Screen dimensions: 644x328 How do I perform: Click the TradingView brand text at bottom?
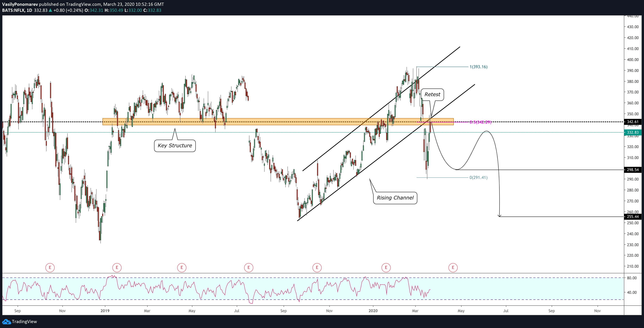[24, 321]
